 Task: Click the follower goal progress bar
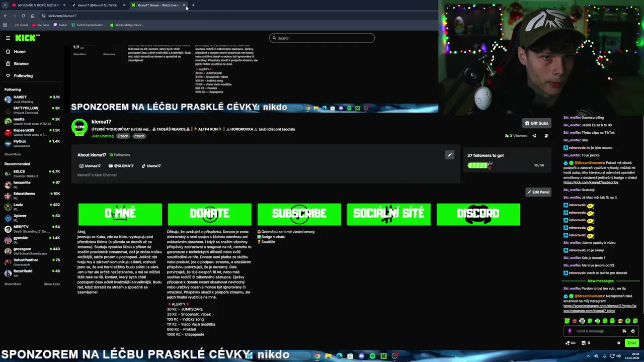[480, 165]
